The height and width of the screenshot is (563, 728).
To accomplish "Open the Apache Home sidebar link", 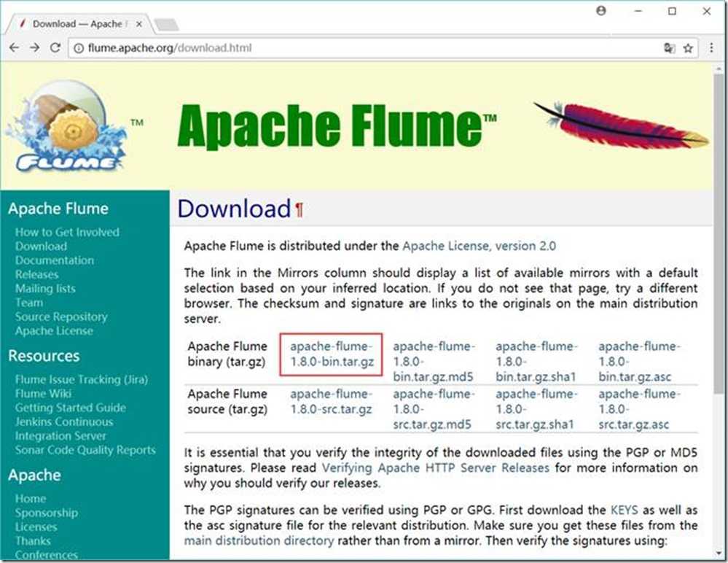I will pyautogui.click(x=30, y=498).
